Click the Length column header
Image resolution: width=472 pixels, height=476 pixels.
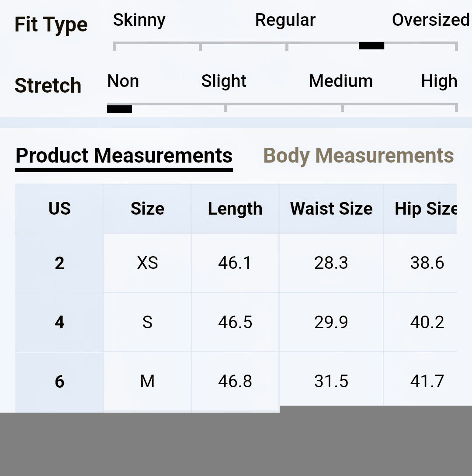tap(235, 209)
